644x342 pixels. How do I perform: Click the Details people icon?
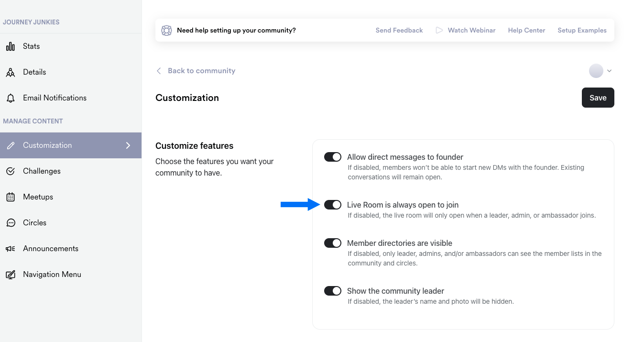click(x=10, y=72)
